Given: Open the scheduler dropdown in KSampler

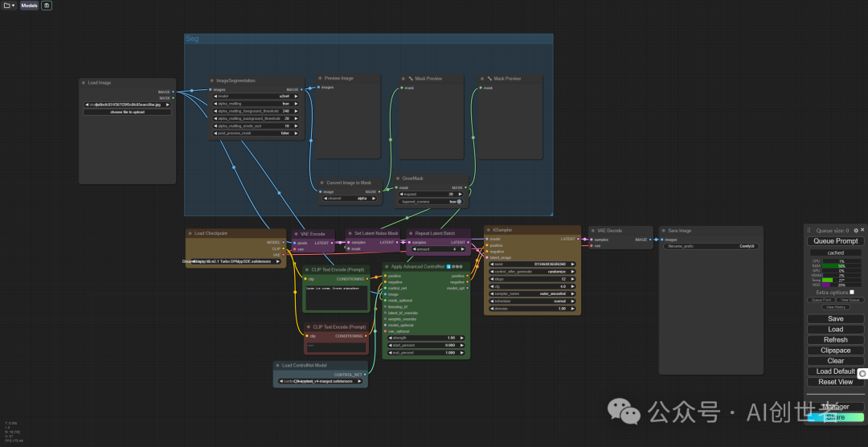Looking at the screenshot, I should tap(531, 301).
